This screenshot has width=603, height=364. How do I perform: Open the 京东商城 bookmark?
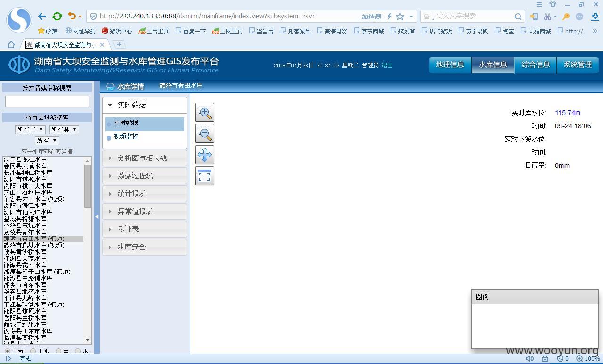point(369,31)
